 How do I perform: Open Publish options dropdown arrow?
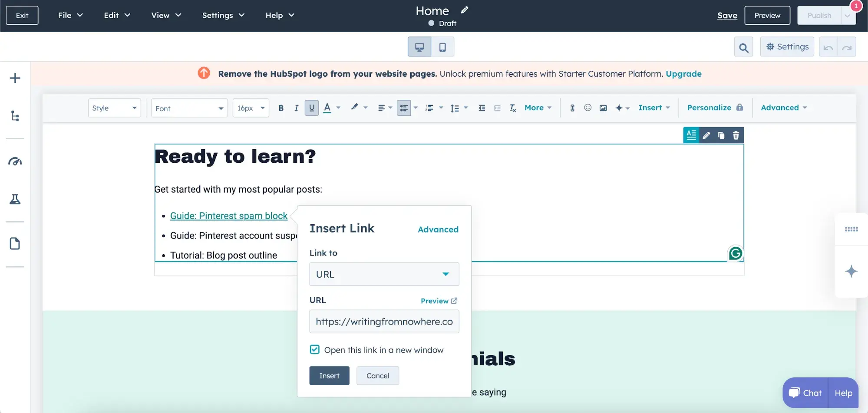(x=848, y=16)
